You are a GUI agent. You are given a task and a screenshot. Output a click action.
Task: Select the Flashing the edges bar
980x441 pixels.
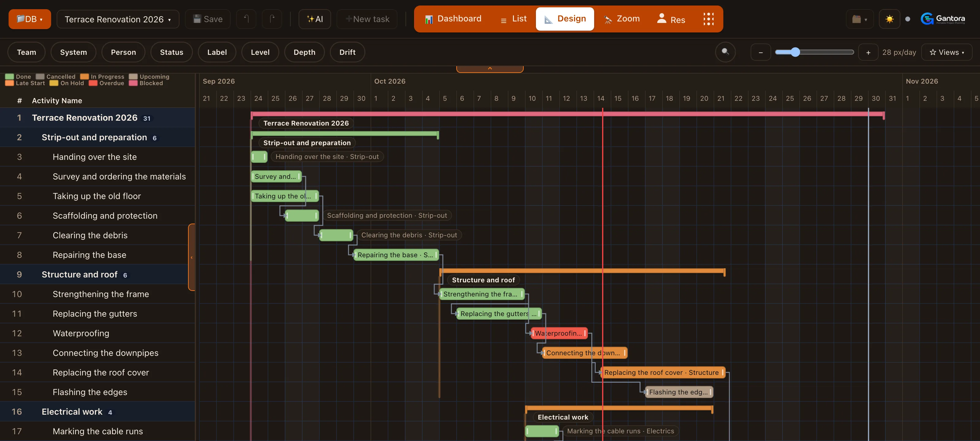(679, 392)
